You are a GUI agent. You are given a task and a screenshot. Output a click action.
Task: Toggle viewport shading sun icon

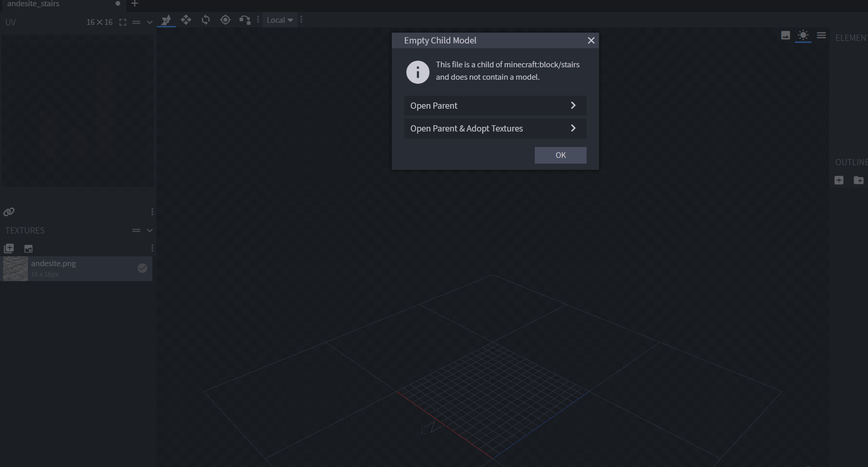pos(803,35)
